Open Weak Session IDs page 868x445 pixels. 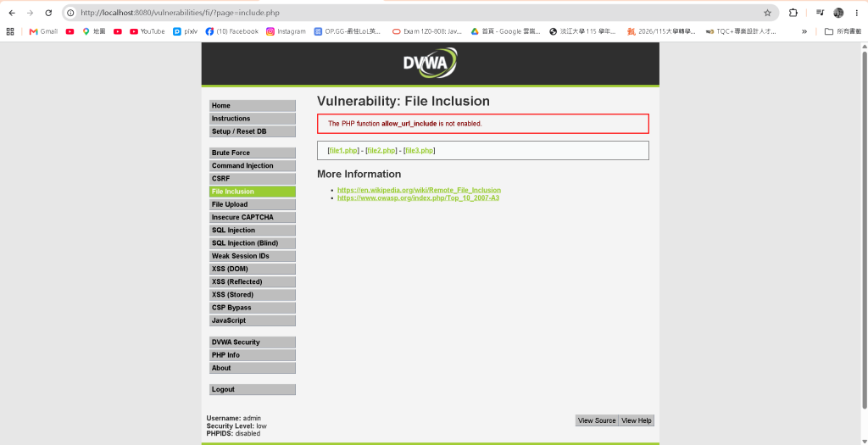tap(253, 256)
